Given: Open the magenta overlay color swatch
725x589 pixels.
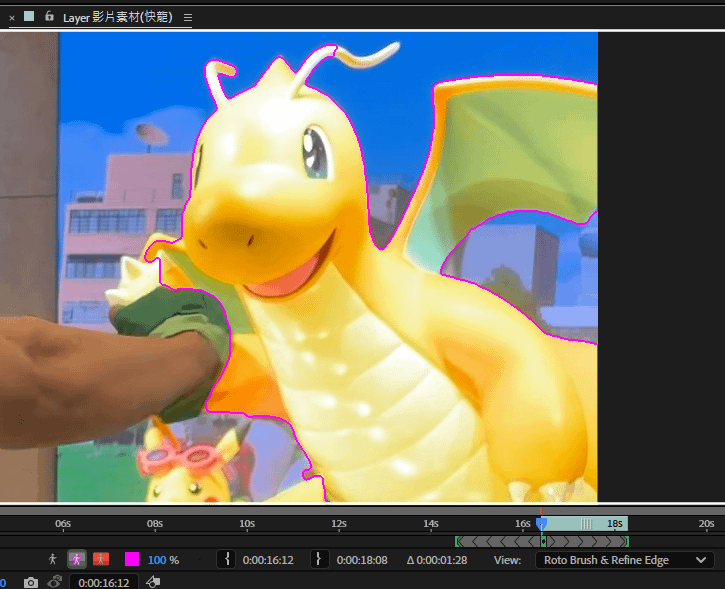Looking at the screenshot, I should [132, 560].
